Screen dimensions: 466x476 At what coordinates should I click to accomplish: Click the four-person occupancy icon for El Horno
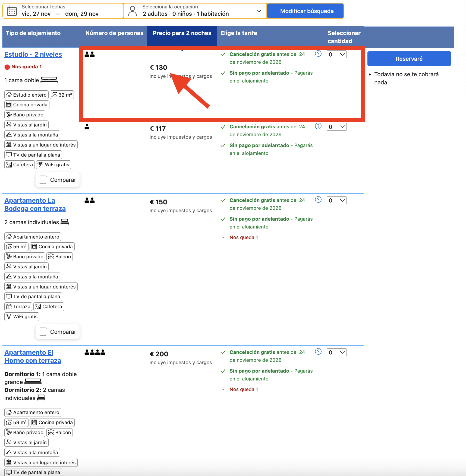95,352
